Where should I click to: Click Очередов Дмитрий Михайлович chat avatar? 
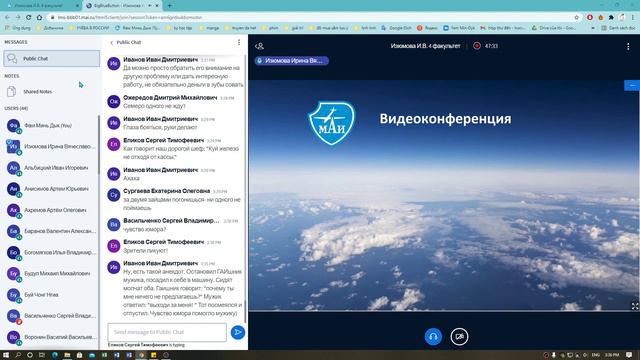pos(113,101)
